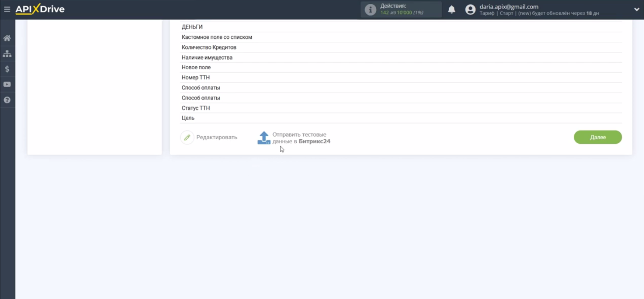Screen dimensions: 644x299
Task: Send test data to Битрикс24
Action: point(301,138)
